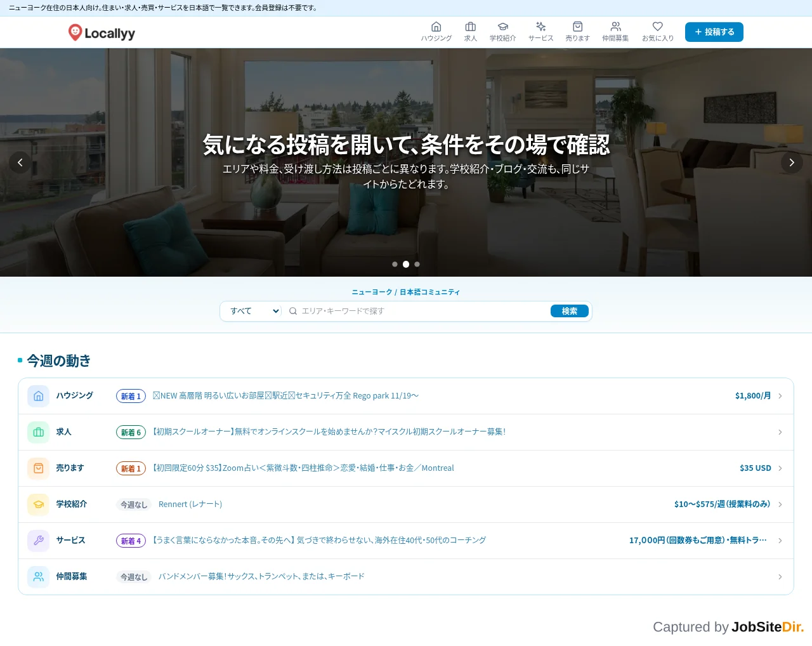Click the cap icon in 学校紹介 row
Viewport: 812px width, 646px height.
[38, 504]
